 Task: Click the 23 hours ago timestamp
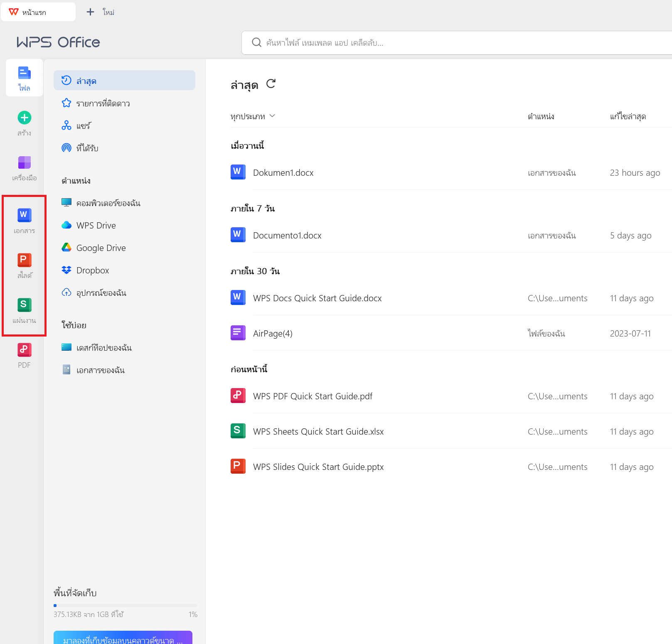635,172
